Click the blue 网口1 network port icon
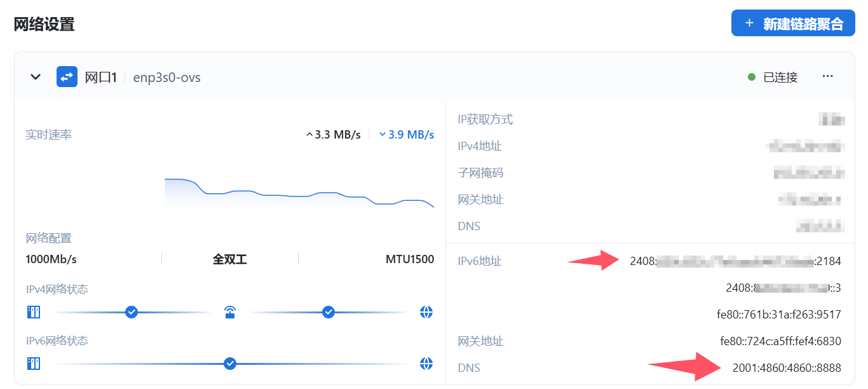This screenshot has height=389, width=868. coord(67,77)
